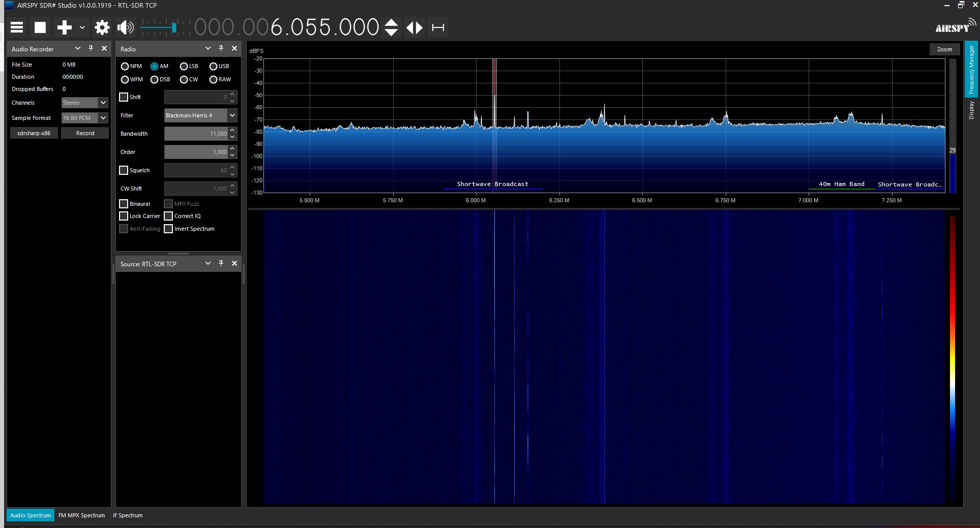The width and height of the screenshot is (980, 528).
Task: Click the frequency step up/down arrows icon
Action: (x=391, y=27)
